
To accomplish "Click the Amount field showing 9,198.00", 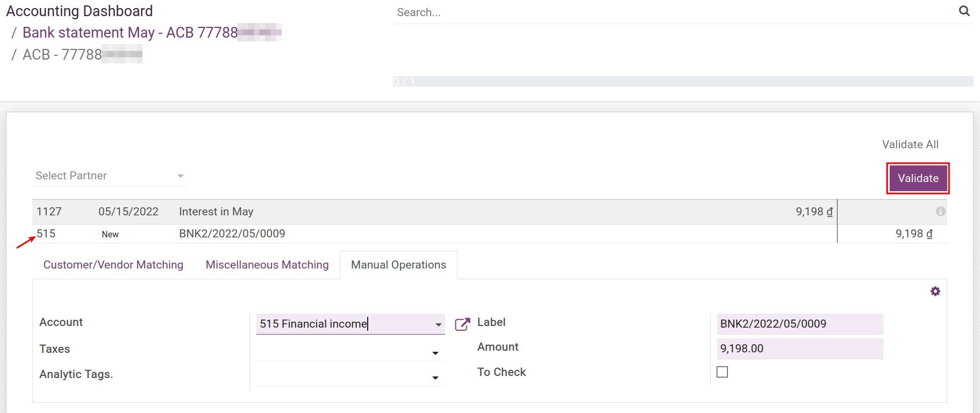I will (799, 349).
